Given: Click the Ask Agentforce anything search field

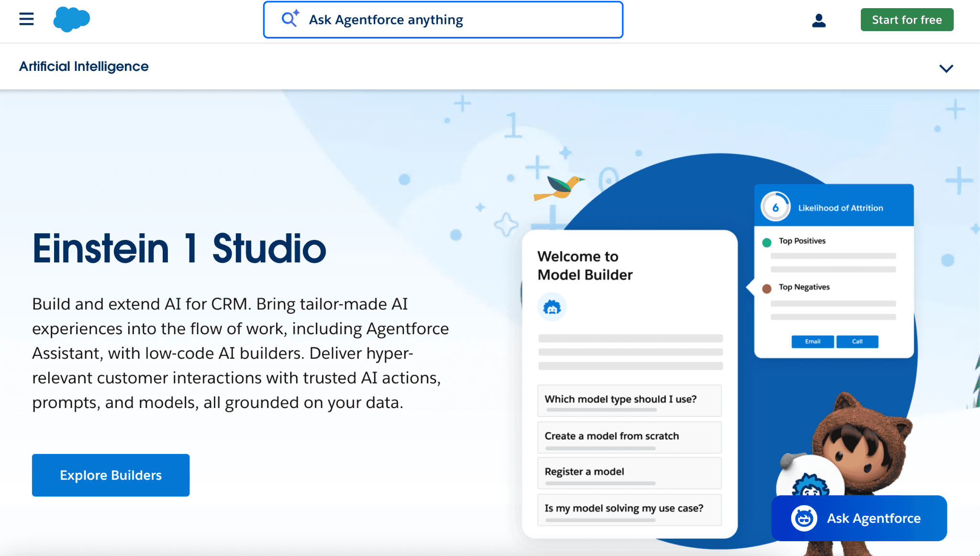Looking at the screenshot, I should coord(443,20).
